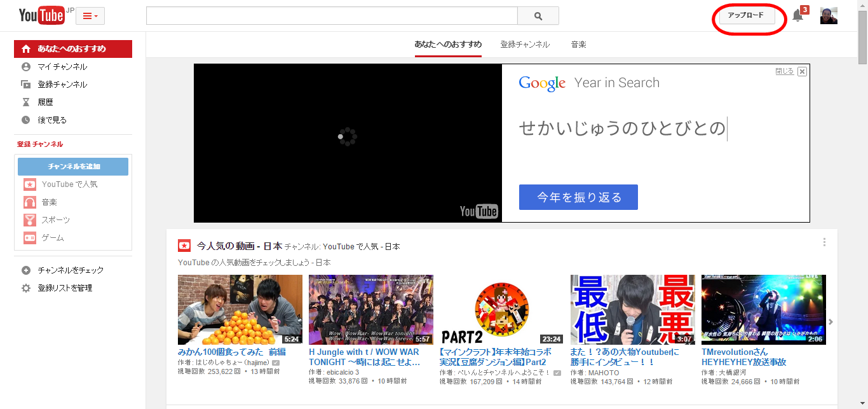868x409 pixels.
Task: Click the 登録チャンネル sidebar icon
Action: pos(26,85)
